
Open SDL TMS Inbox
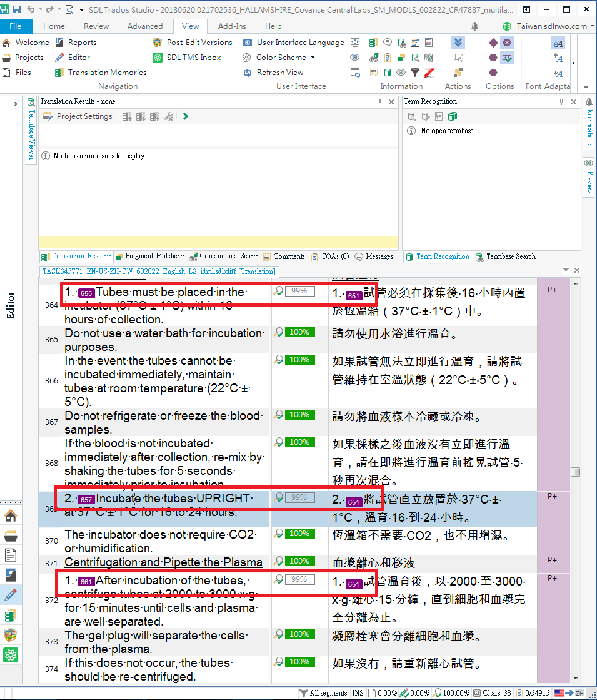[x=187, y=57]
